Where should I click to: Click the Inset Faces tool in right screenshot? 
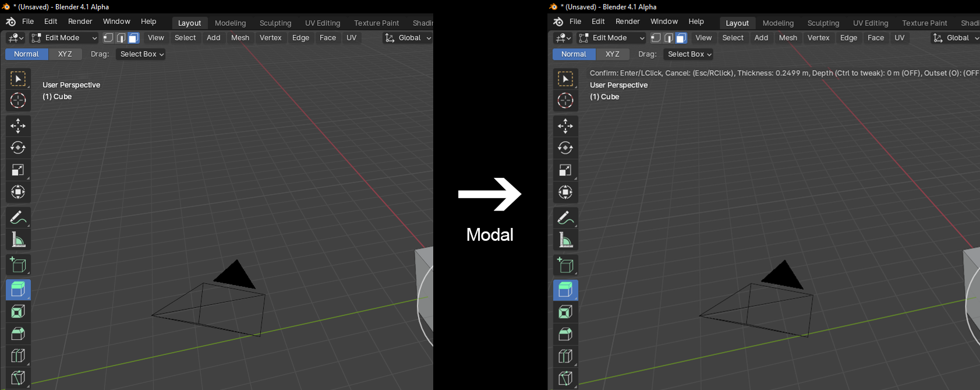565,312
